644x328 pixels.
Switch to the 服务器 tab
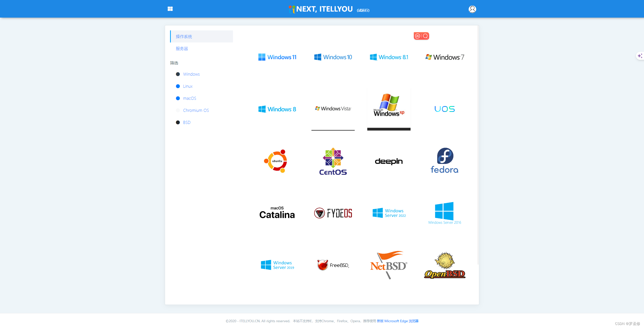point(182,49)
